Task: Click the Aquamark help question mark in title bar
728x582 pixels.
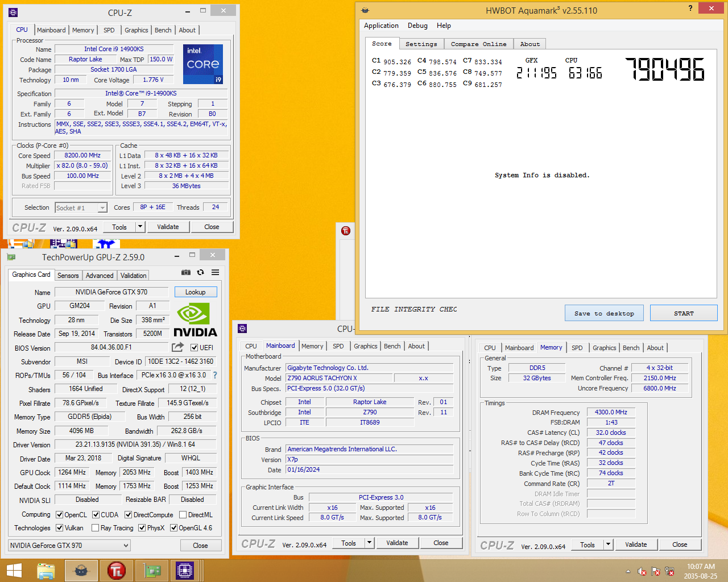Action: click(x=690, y=8)
